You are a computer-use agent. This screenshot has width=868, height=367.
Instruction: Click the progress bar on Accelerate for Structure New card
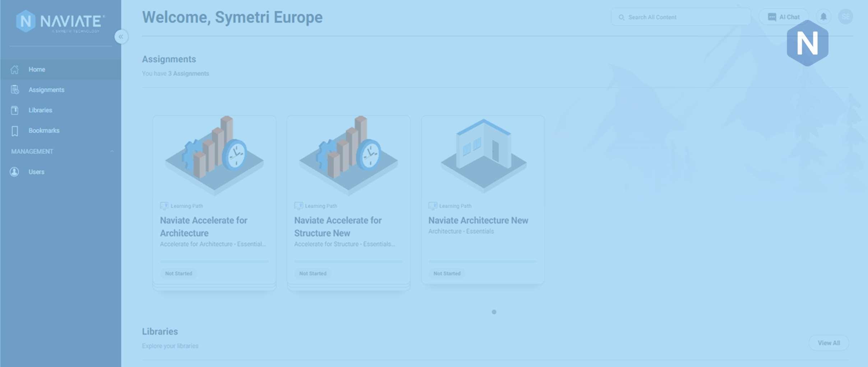[x=349, y=262]
